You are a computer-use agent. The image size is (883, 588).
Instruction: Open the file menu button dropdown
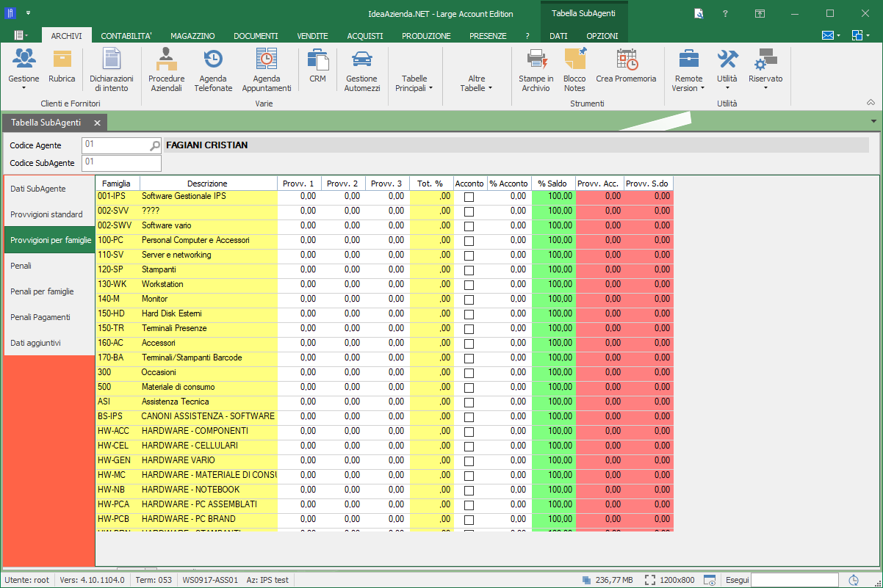tap(20, 35)
